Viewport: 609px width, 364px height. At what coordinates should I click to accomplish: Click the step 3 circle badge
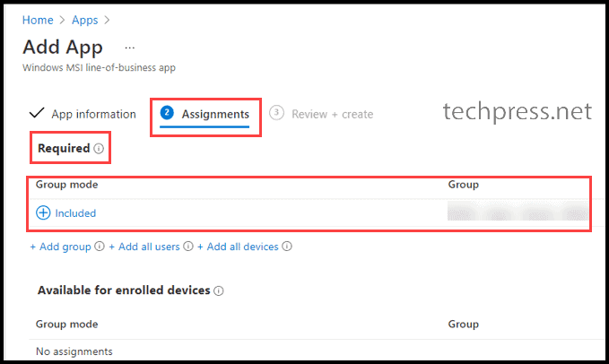point(276,113)
